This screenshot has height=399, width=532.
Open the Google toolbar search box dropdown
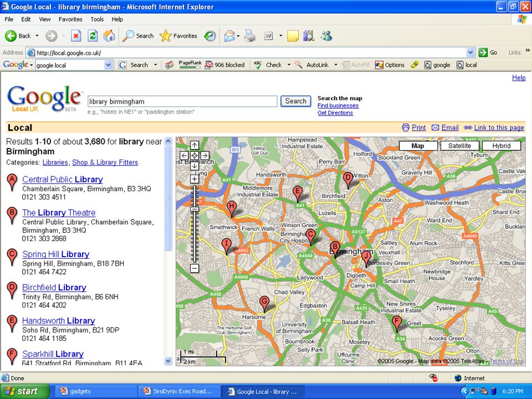pos(108,65)
